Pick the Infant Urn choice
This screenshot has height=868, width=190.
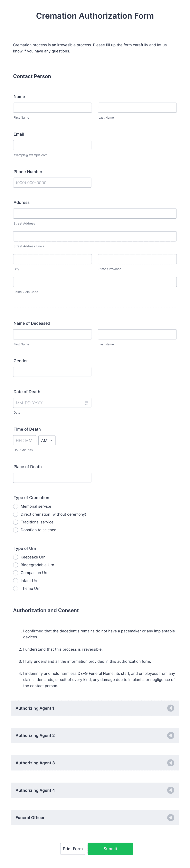[16, 581]
